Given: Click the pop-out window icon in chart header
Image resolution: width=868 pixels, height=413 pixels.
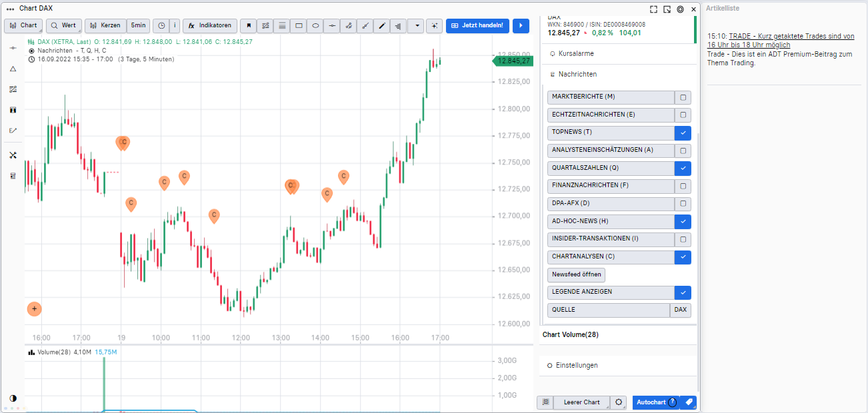Looking at the screenshot, I should point(667,9).
